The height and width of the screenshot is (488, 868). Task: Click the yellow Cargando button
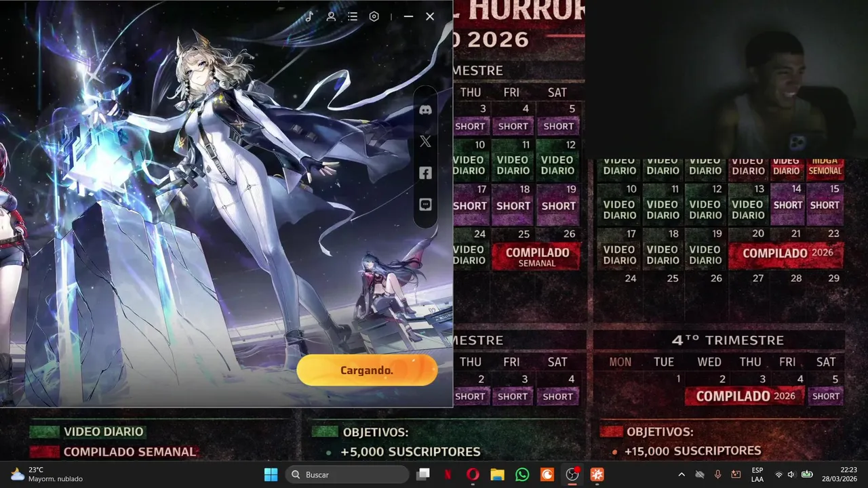coord(367,370)
